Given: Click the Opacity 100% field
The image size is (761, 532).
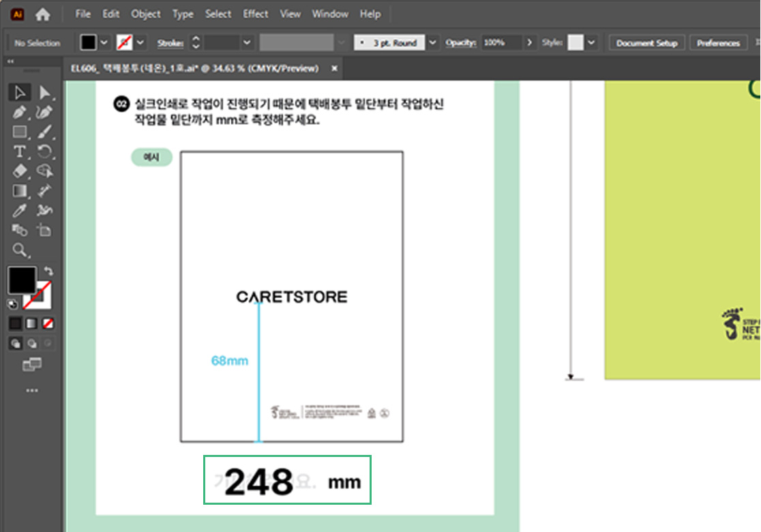Looking at the screenshot, I should (x=501, y=43).
